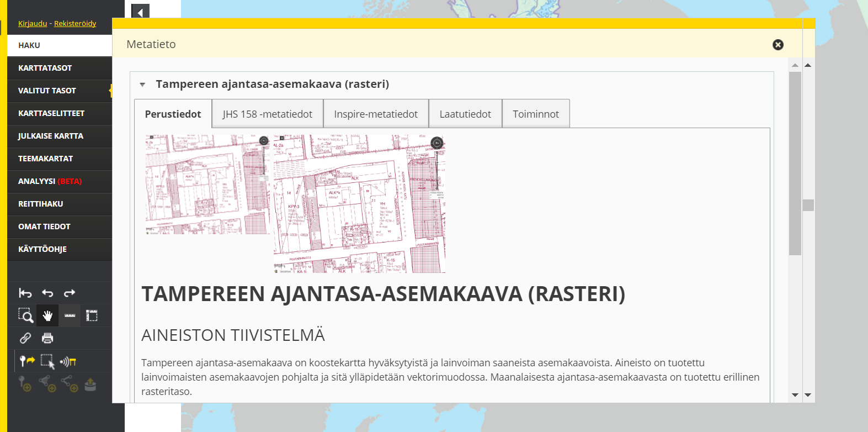Image resolution: width=868 pixels, height=432 pixels.
Task: Click the Rekisteröidy link
Action: pyautogui.click(x=75, y=23)
